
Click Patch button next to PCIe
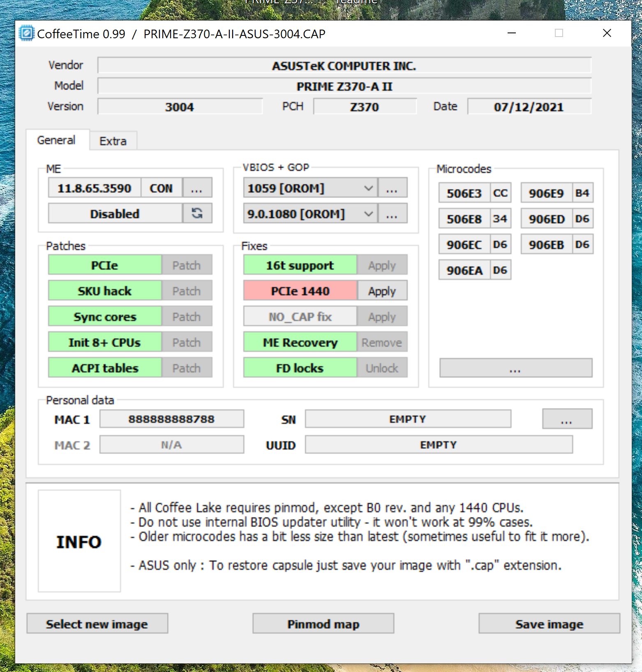coord(187,265)
